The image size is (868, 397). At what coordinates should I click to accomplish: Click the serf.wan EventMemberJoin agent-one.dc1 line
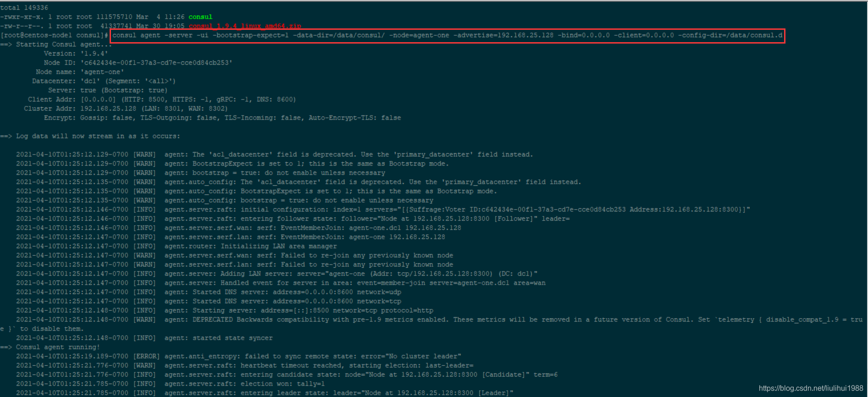pyautogui.click(x=238, y=228)
